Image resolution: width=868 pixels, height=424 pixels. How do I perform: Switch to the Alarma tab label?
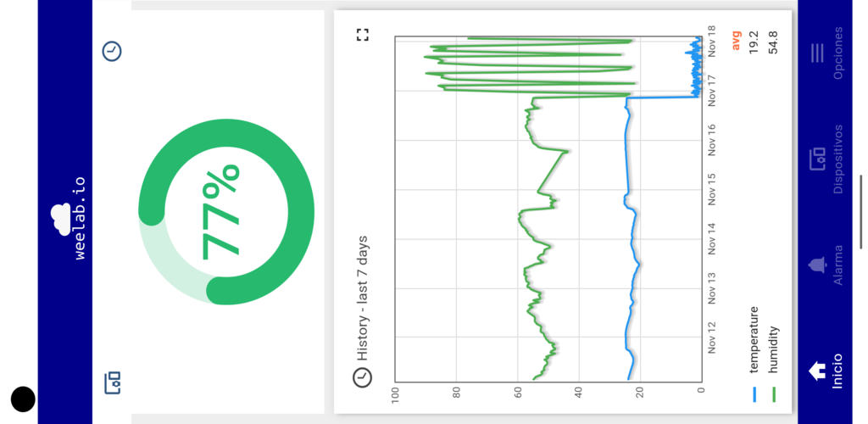(837, 265)
